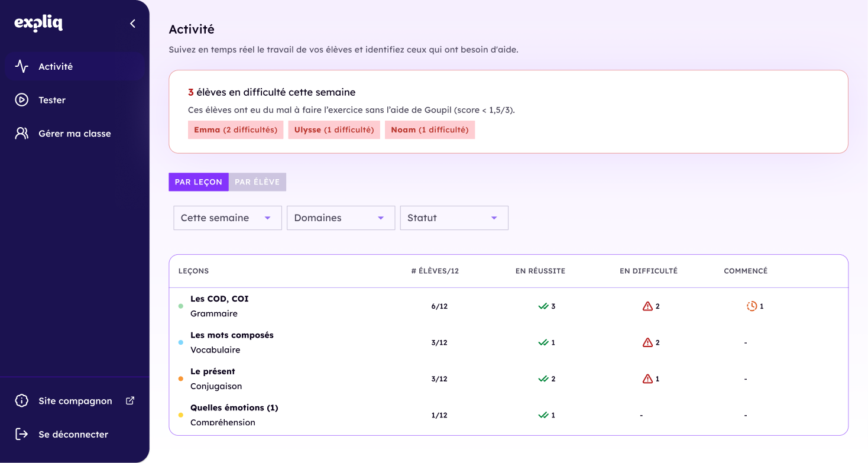Click the double-check icon in Le présent row

[x=543, y=379]
